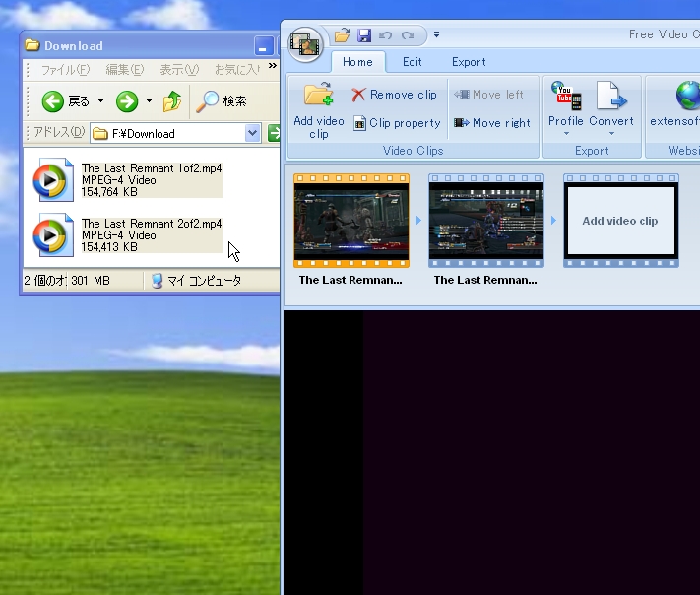Click the green Go arrow beside address bar
Screen dimensions: 700x595
pos(274,133)
